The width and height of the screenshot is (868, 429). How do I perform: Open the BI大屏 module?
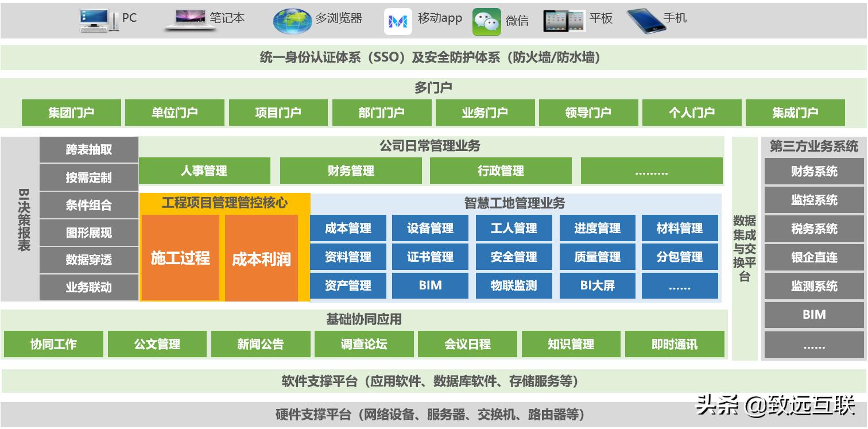click(597, 285)
